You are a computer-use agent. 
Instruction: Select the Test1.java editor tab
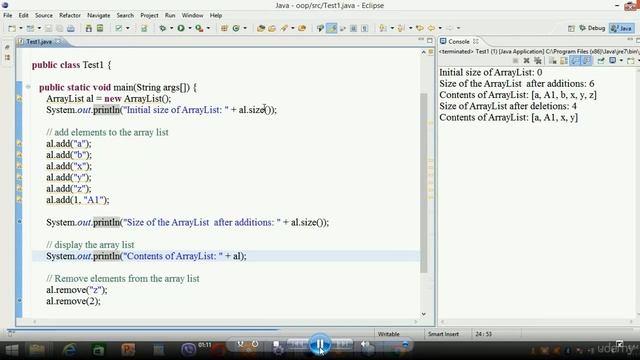[x=39, y=42]
